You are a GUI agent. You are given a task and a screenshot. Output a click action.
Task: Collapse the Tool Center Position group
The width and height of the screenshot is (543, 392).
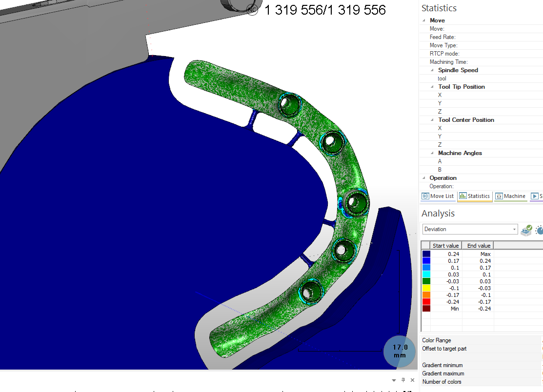pos(432,120)
